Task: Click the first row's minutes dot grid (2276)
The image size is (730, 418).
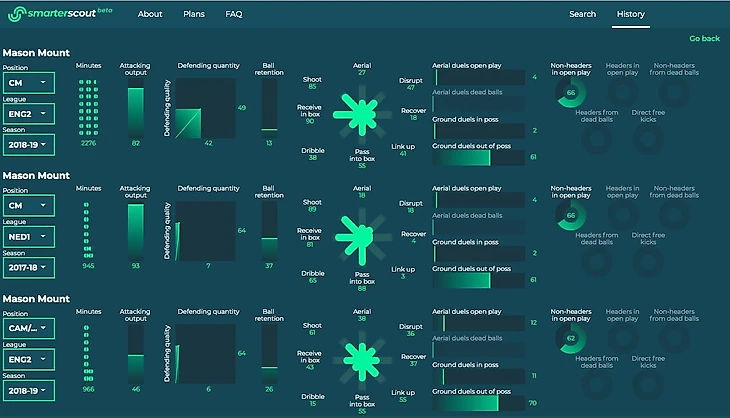Action: tap(88, 108)
